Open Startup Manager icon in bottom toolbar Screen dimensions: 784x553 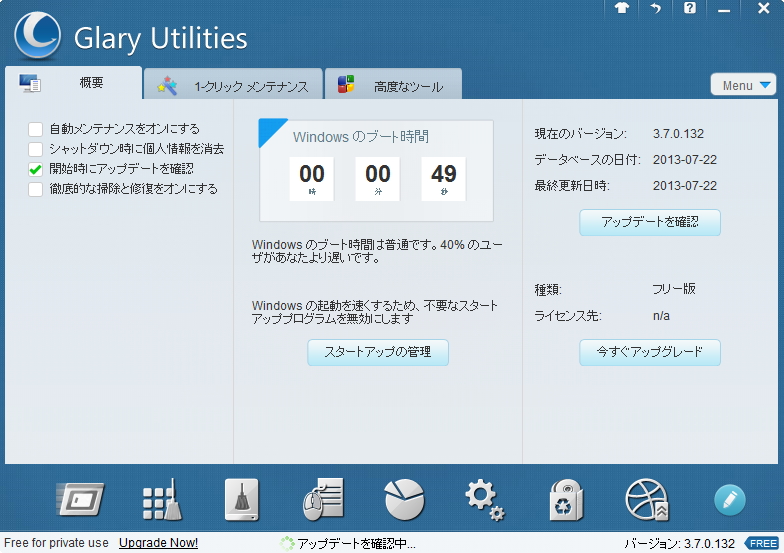click(x=80, y=499)
